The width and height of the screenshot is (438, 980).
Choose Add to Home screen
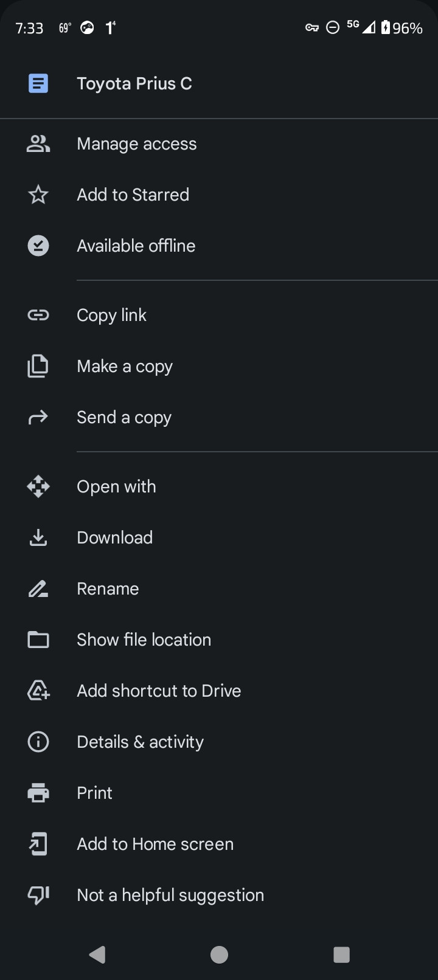tap(219, 844)
